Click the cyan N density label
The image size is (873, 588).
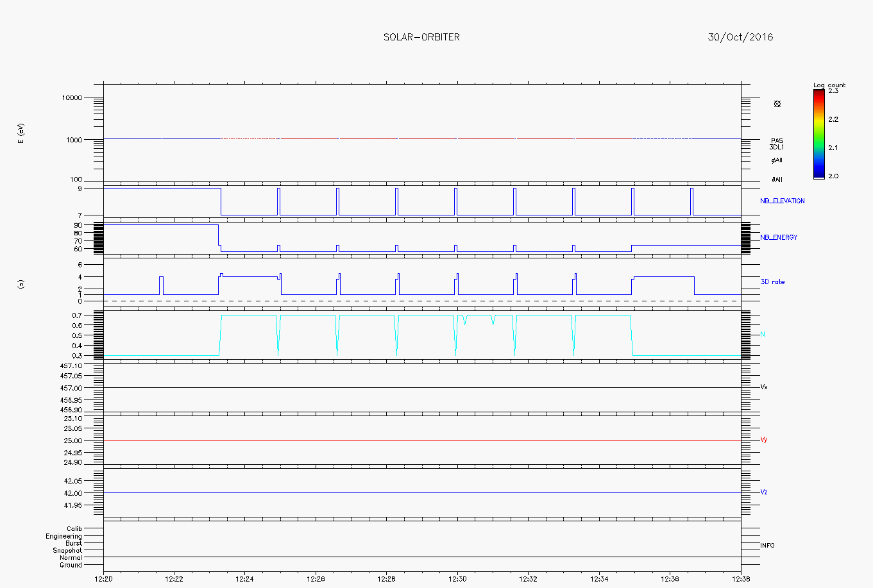coord(763,335)
